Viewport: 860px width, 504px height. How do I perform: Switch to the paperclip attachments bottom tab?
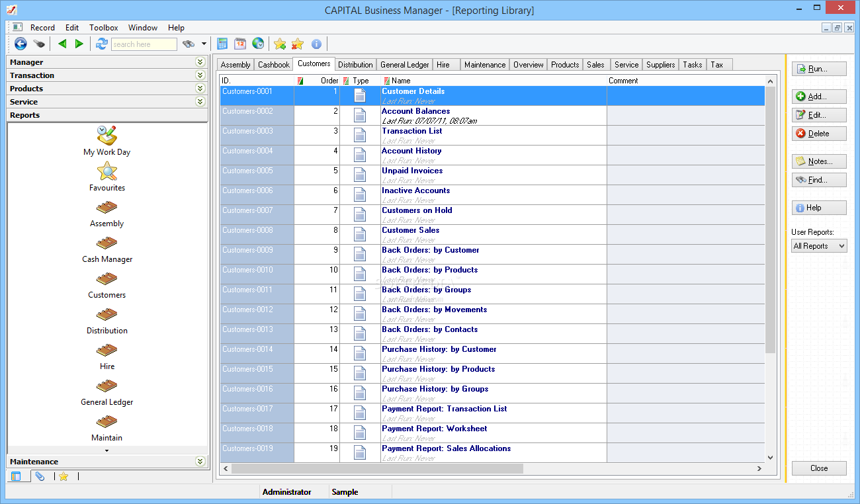coord(40,476)
